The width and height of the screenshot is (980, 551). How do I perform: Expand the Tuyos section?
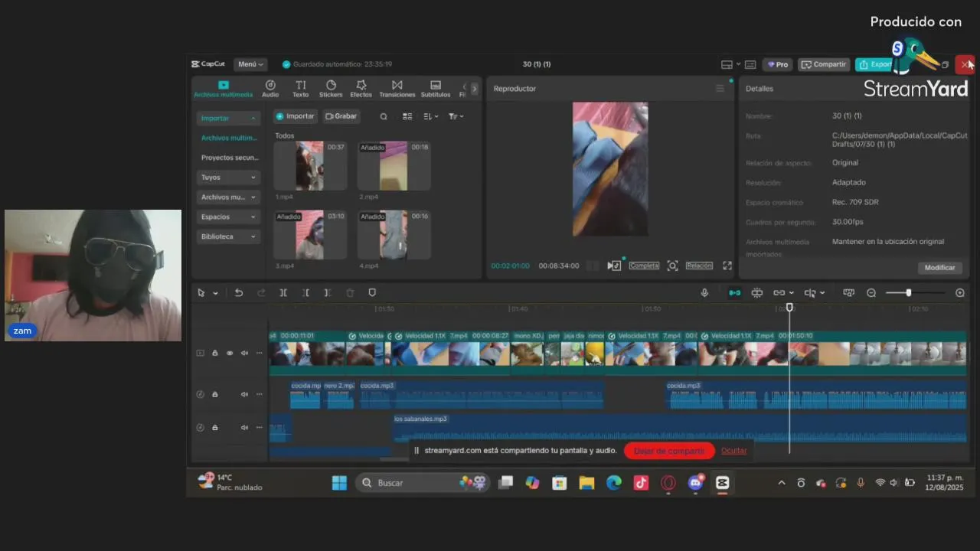point(228,178)
